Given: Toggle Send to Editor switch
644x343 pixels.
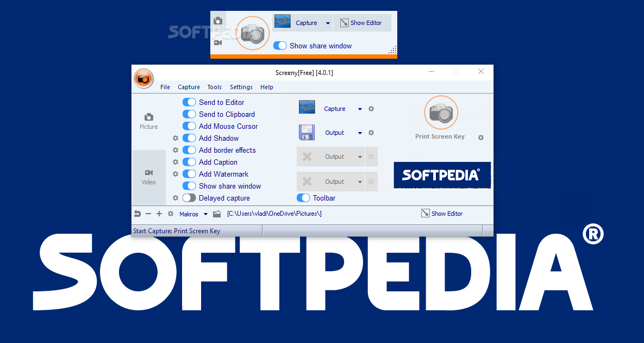Looking at the screenshot, I should tap(189, 102).
